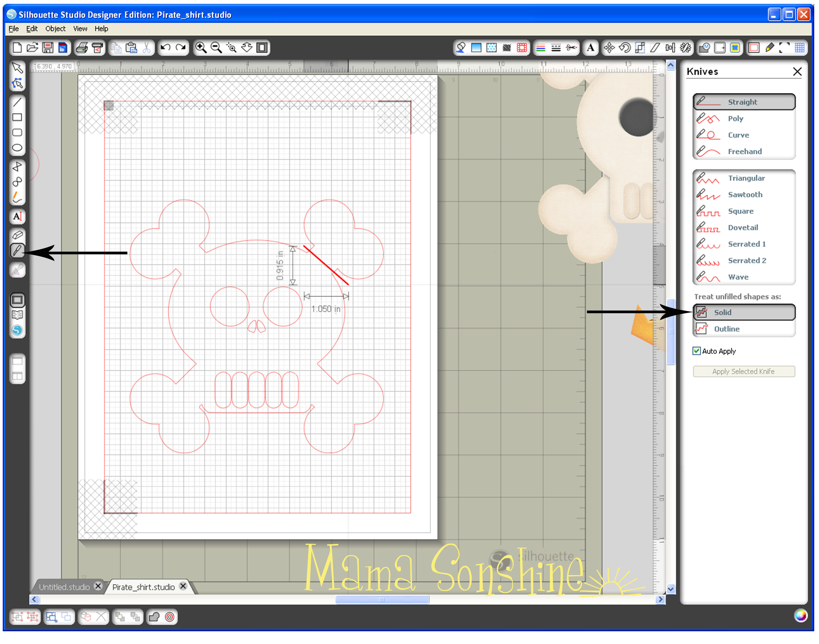Screen dimensions: 819x644
Task: Click the Zoom In magnifier icon
Action: pyautogui.click(x=201, y=48)
